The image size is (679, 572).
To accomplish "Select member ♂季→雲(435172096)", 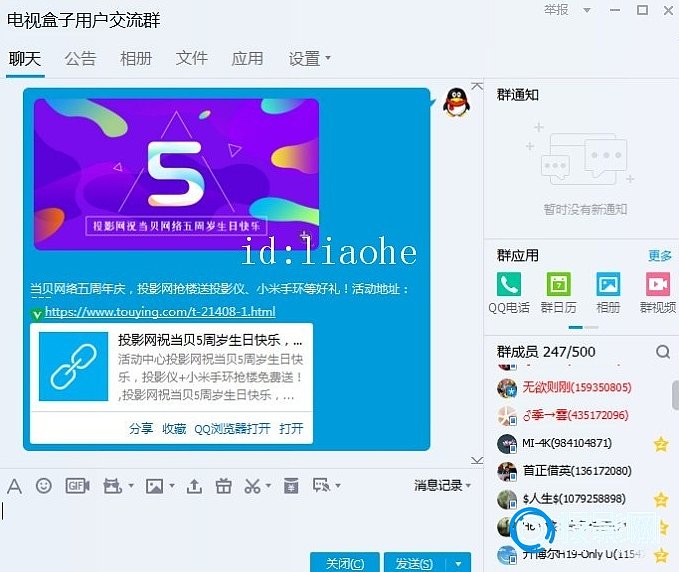I will (576, 415).
